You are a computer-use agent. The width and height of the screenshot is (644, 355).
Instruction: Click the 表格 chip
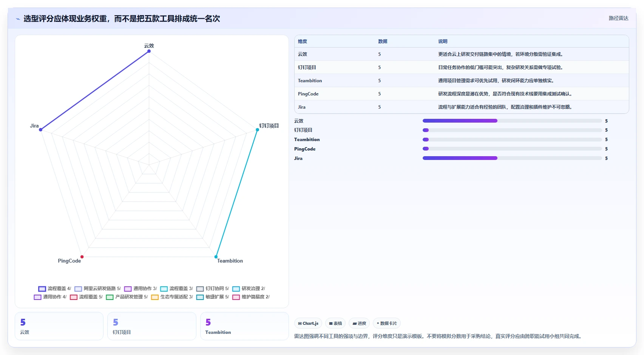tap(335, 323)
